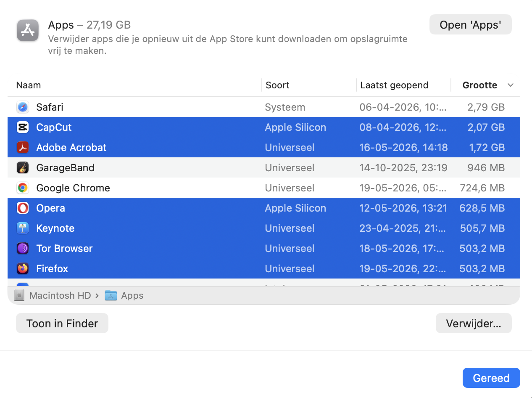This screenshot has height=398, width=532.
Task: Select the Firefox row name
Action: coord(52,268)
